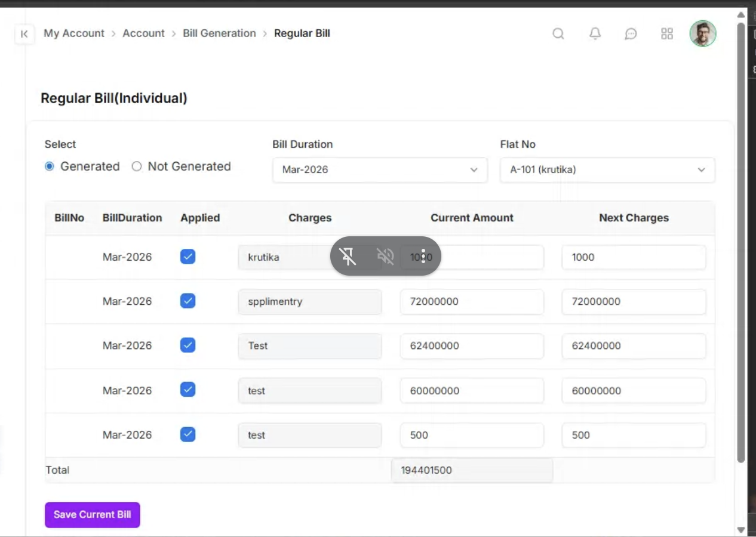The image size is (756, 537).
Task: Click Next Charges field showing 500
Action: [634, 435]
